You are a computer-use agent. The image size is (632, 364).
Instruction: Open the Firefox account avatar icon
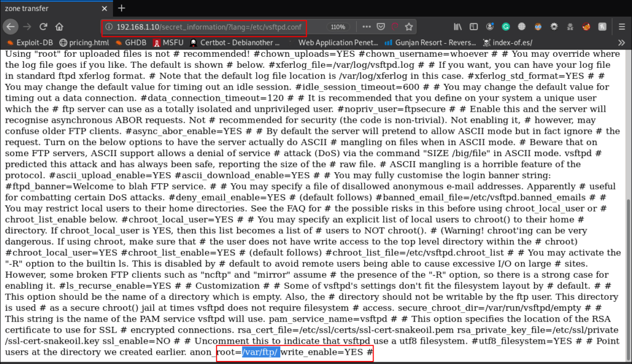pyautogui.click(x=489, y=27)
